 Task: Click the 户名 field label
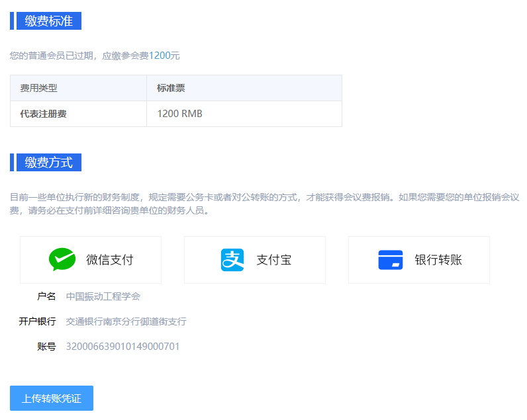click(x=46, y=296)
